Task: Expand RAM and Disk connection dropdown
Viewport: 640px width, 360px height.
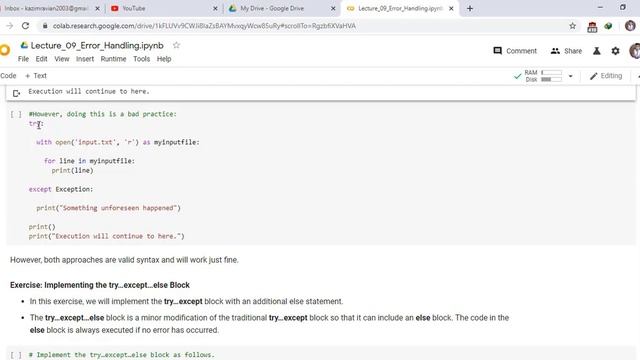Action: [570, 76]
